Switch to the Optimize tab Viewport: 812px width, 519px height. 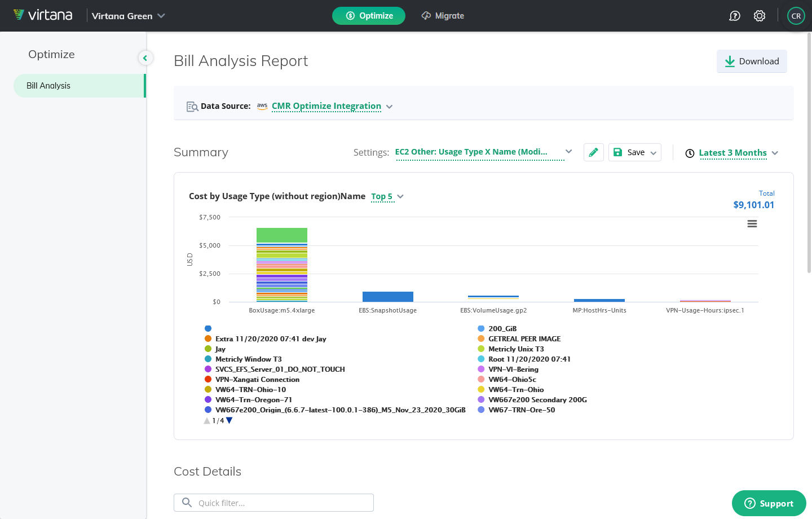(x=369, y=16)
